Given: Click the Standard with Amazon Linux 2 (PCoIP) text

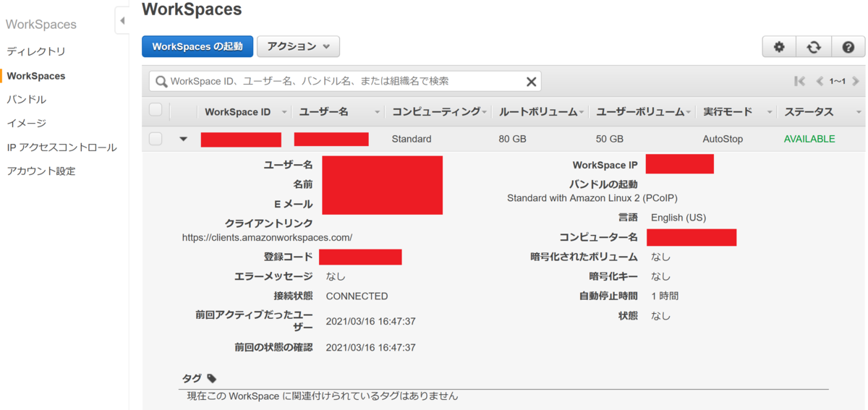Looking at the screenshot, I should (592, 197).
